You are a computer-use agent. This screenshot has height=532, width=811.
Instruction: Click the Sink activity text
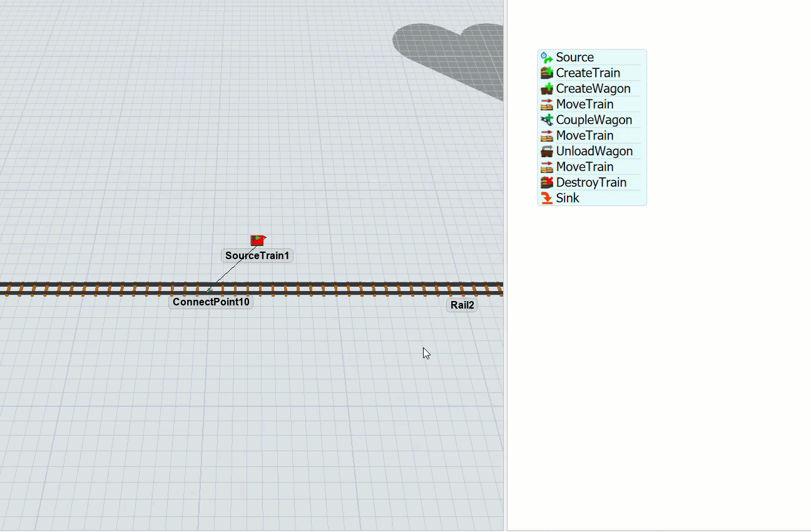tap(568, 198)
